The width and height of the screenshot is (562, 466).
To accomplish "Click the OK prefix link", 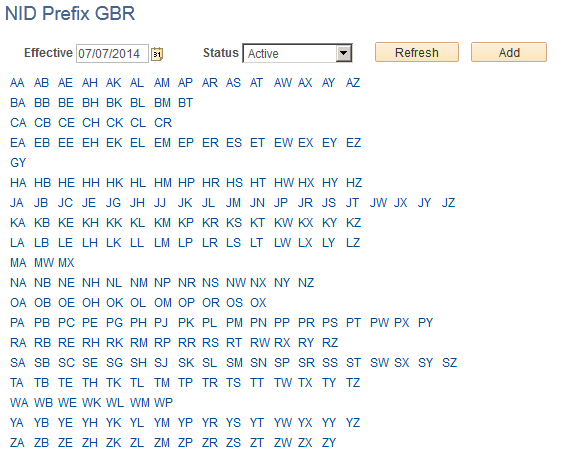I will pos(115,303).
